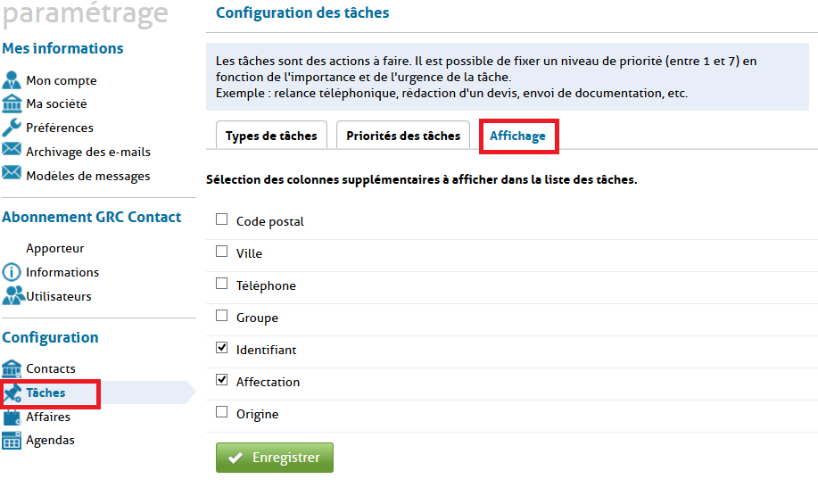Viewport: 818px width, 504px height.
Task: Click the Utilisateurs people icon
Action: click(12, 295)
